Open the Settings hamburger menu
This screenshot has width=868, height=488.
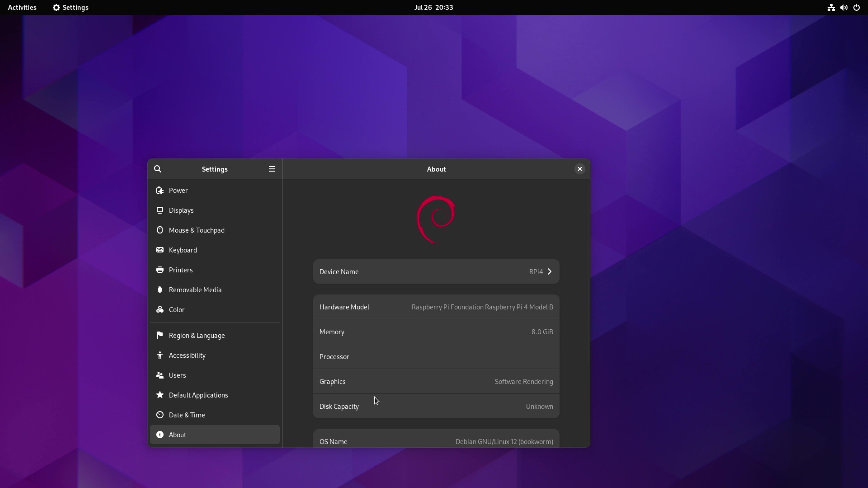(272, 169)
